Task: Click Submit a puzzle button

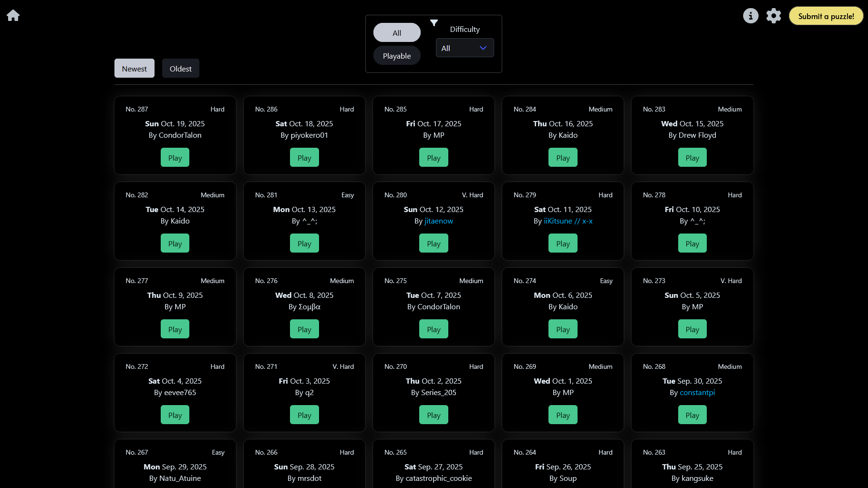Action: (x=826, y=16)
